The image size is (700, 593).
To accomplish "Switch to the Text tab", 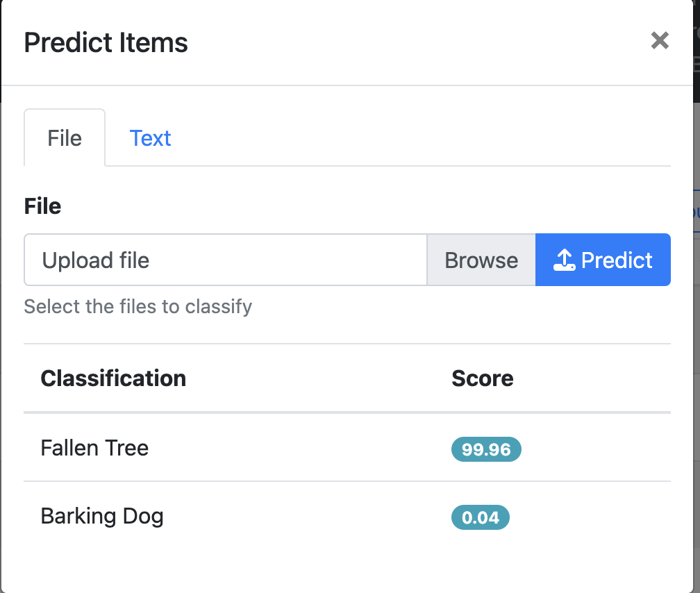I will (150, 138).
